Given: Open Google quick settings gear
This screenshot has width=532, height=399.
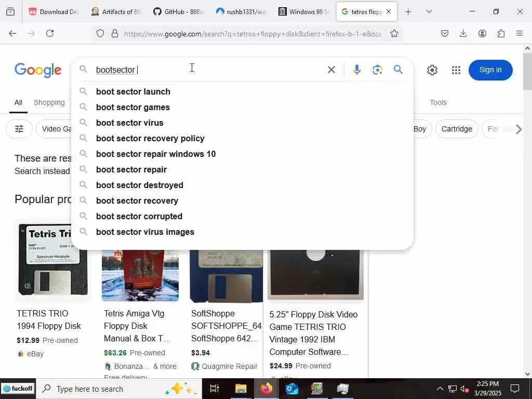Looking at the screenshot, I should point(432,70).
